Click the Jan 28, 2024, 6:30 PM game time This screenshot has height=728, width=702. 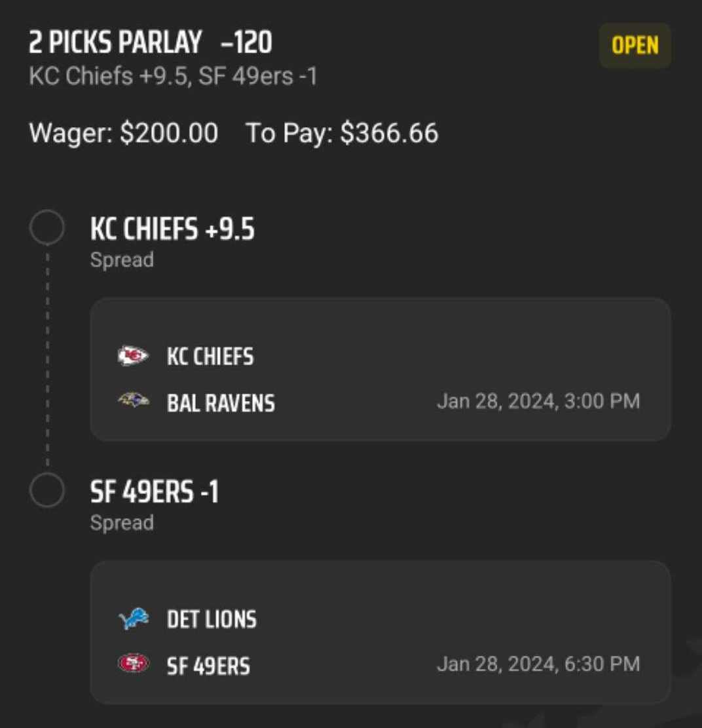[538, 664]
